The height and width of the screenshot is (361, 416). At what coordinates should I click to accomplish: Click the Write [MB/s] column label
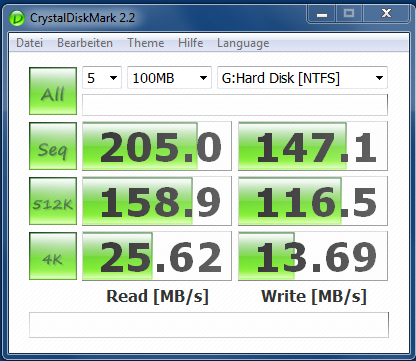(x=314, y=296)
